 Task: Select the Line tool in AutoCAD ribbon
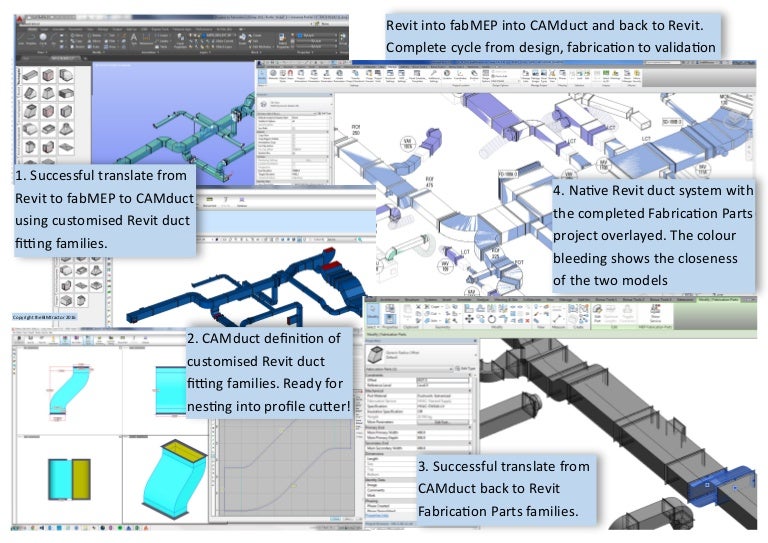21,38
